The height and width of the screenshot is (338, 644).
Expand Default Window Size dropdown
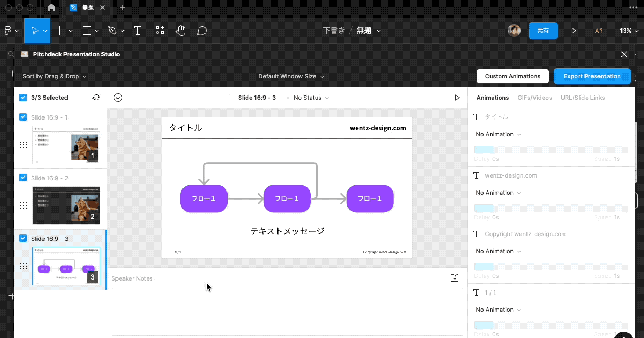[291, 76]
